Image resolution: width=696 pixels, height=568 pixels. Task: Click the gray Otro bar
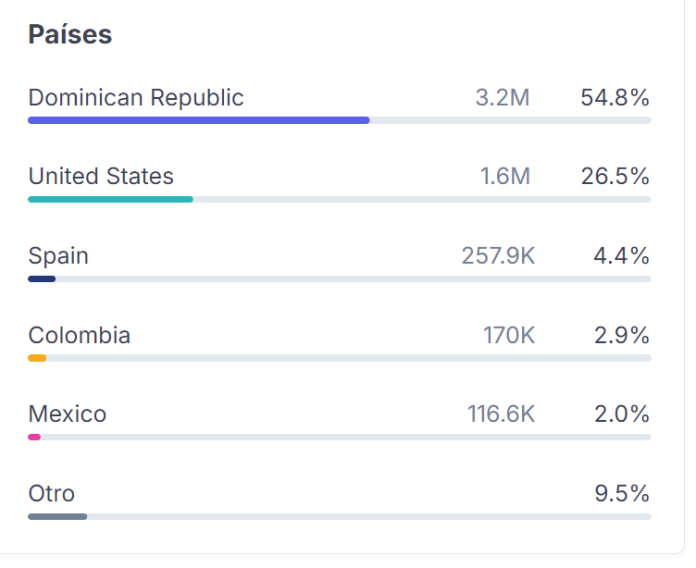(x=57, y=516)
